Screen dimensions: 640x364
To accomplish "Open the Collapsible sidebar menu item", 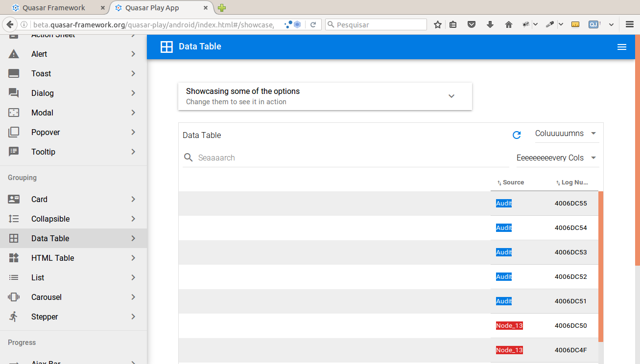I will click(73, 219).
